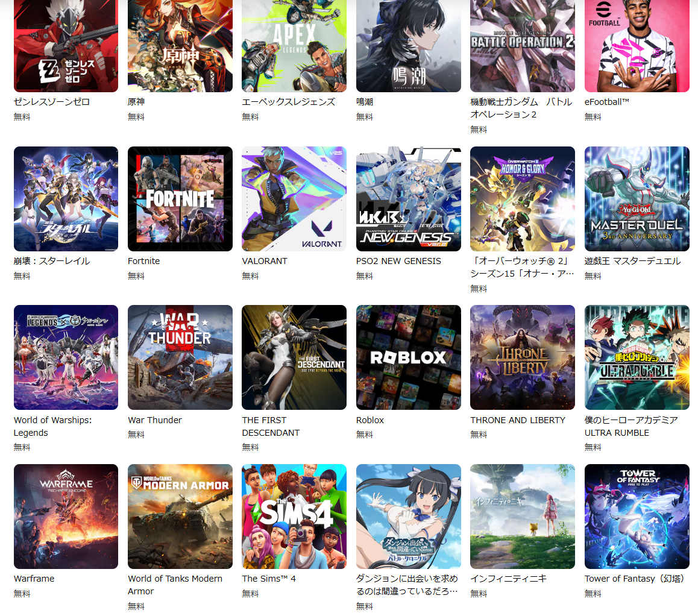Click the 'THE FIRST DESCENDANT' title text
698x616 pixels.
[x=271, y=426]
